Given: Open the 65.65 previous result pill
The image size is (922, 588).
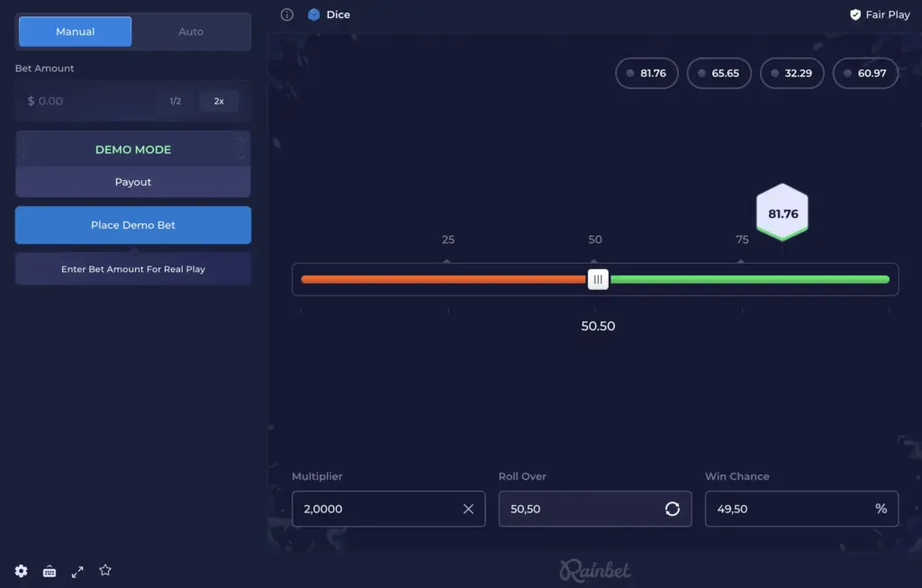Looking at the screenshot, I should click(x=719, y=73).
